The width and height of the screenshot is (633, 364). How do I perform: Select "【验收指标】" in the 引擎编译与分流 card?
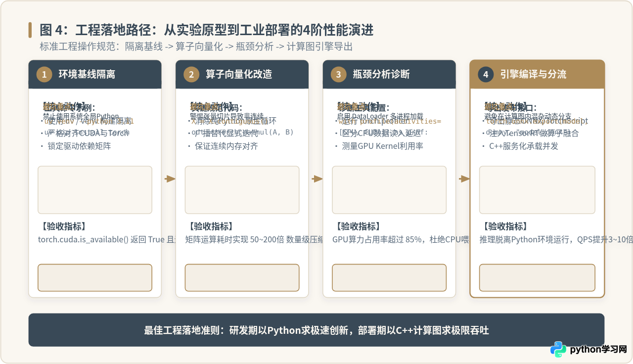505,227
